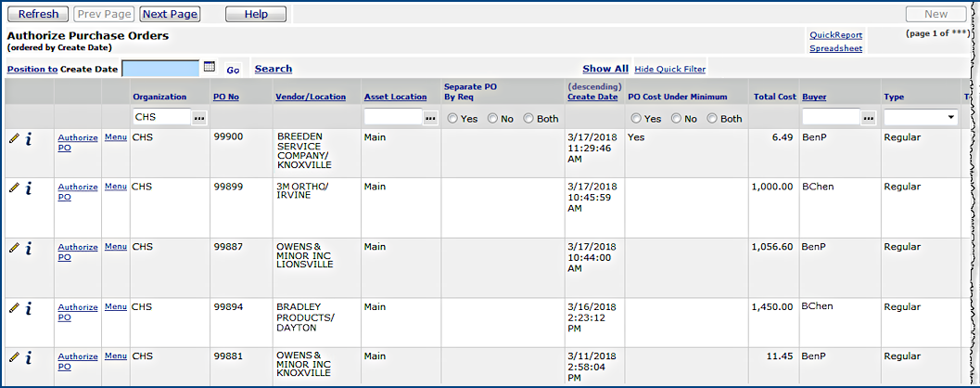Image resolution: width=980 pixels, height=388 pixels.
Task: Click the Buyer lookup ellipsis button
Action: tap(868, 118)
